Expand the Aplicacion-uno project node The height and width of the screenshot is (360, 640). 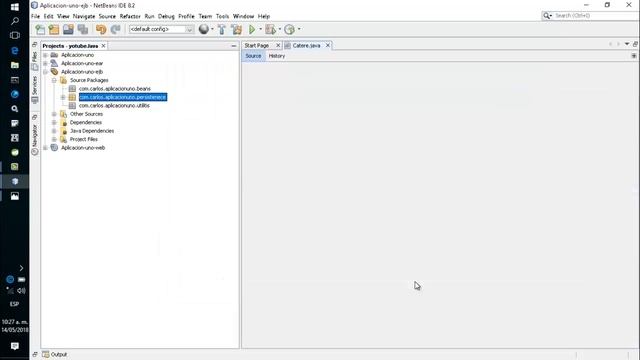tap(45, 55)
